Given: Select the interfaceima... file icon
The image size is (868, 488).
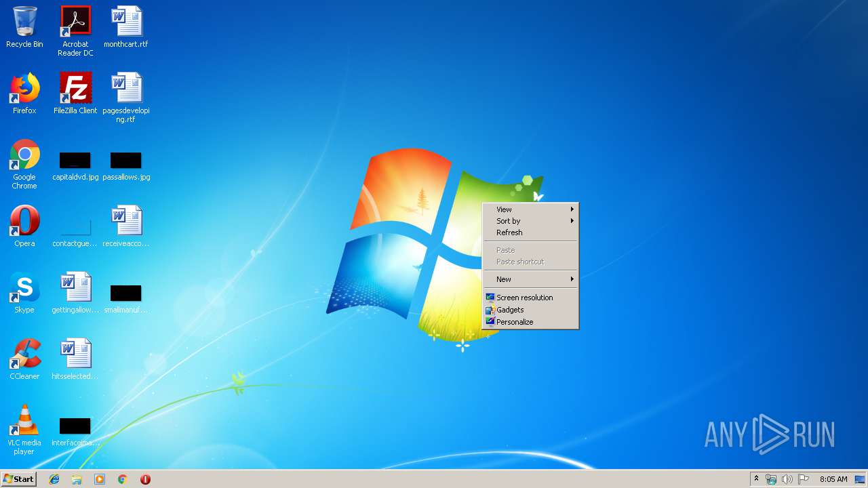Looking at the screenshot, I should 75,432.
